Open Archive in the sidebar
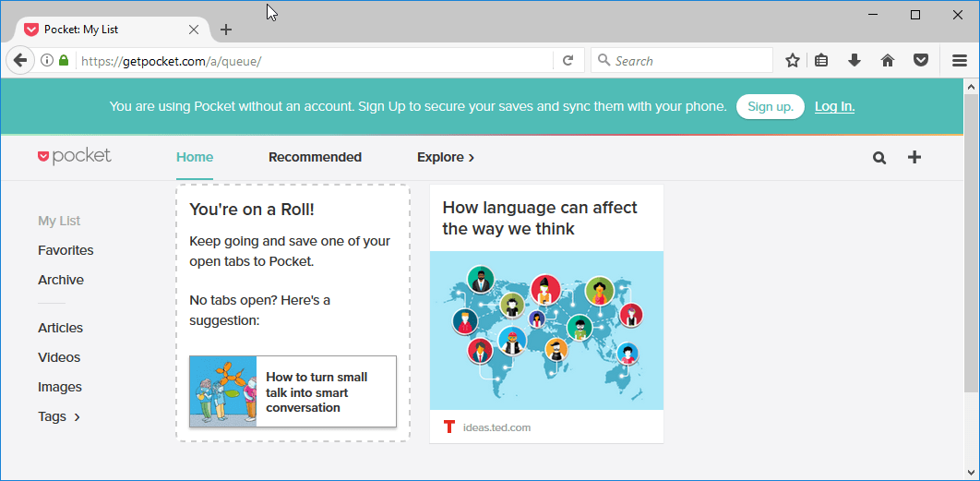 pos(61,280)
